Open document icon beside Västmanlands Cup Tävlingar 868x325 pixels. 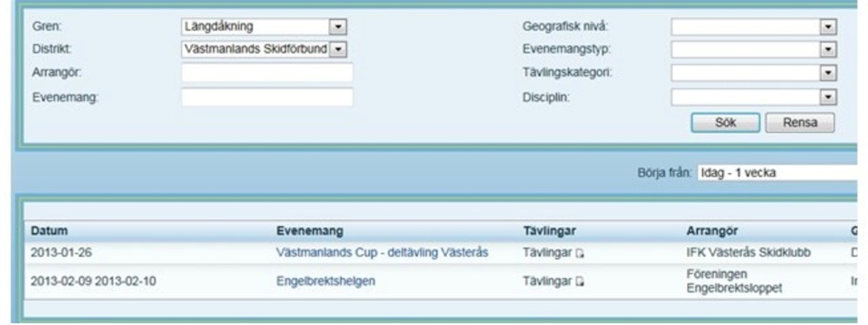(x=580, y=254)
